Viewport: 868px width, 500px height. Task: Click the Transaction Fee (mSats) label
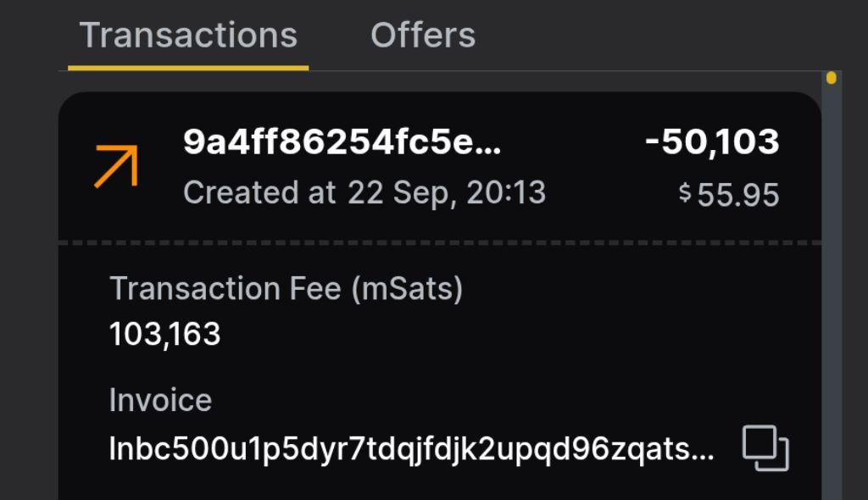pos(286,289)
